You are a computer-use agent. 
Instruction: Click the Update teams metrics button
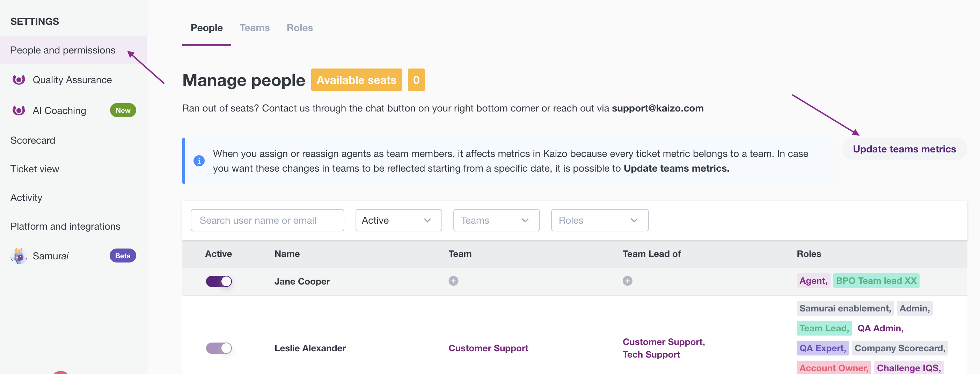pos(904,149)
